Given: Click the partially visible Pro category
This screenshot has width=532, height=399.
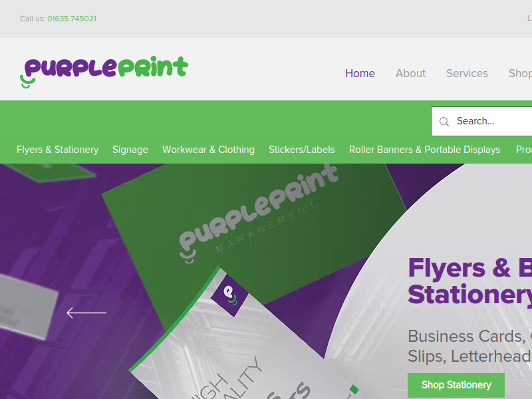Looking at the screenshot, I should pos(524,150).
